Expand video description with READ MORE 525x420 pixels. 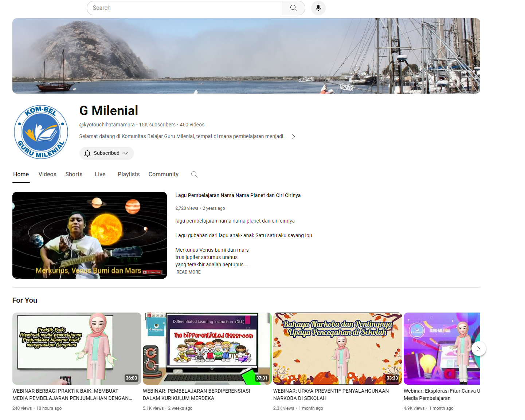coord(188,272)
